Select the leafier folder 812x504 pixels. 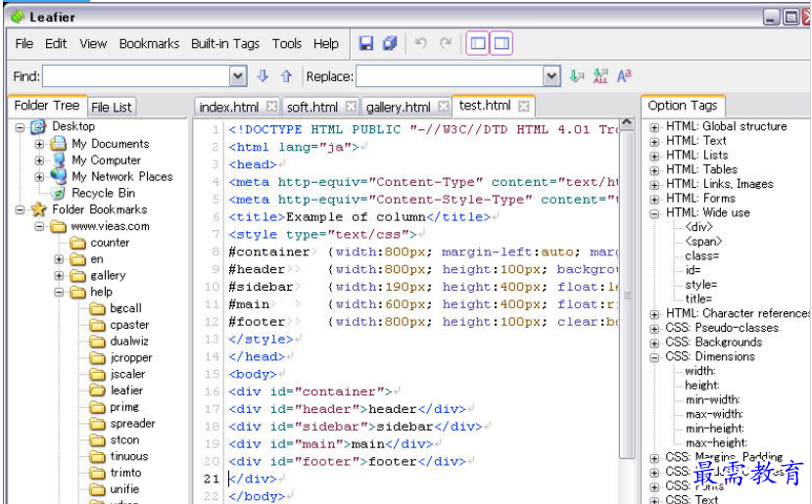coord(126,390)
